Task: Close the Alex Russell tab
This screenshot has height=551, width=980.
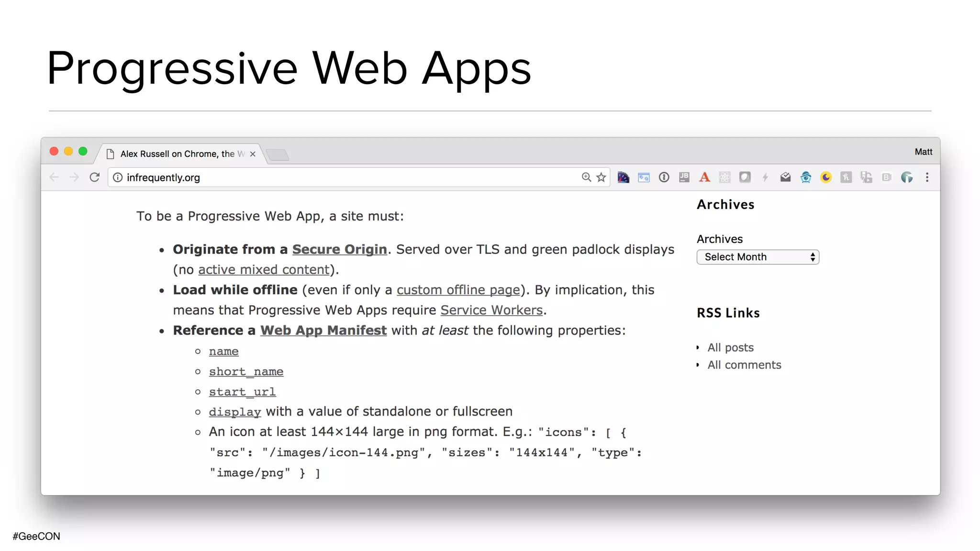Action: [253, 154]
